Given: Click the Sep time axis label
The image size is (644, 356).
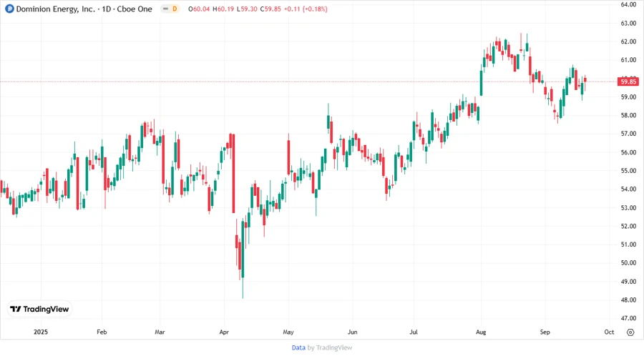Looking at the screenshot, I should [x=545, y=332].
